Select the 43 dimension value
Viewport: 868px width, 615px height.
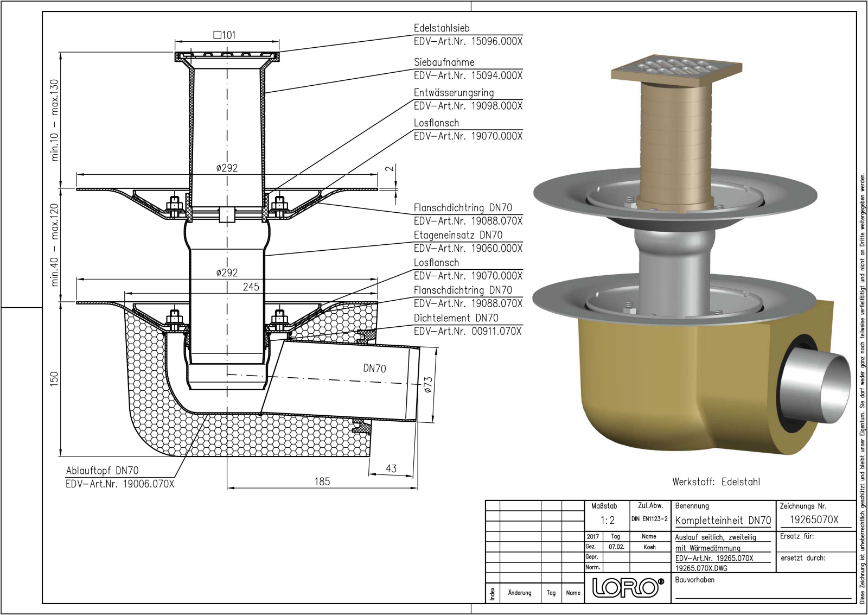coord(391,468)
